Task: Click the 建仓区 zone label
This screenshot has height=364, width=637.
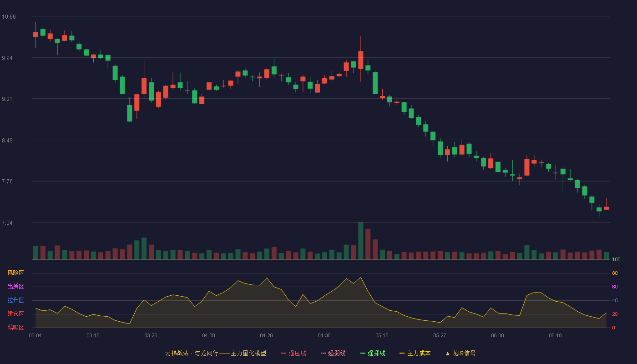Action: [x=15, y=314]
